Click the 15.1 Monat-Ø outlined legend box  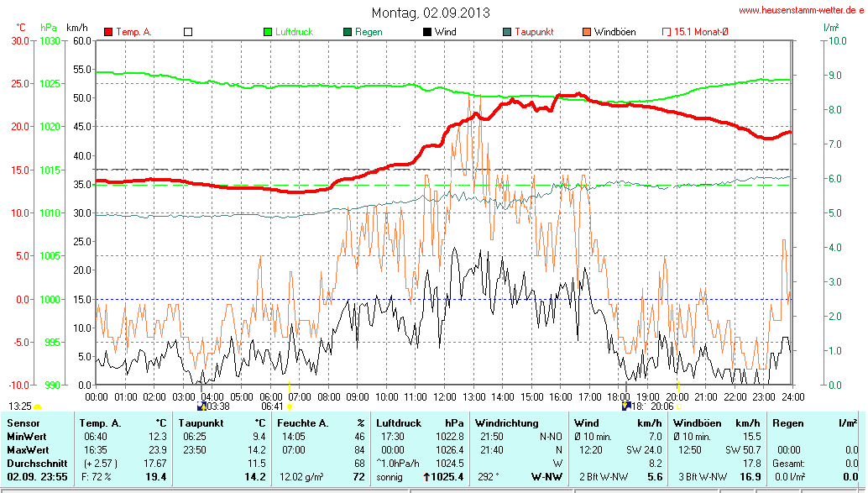point(667,32)
